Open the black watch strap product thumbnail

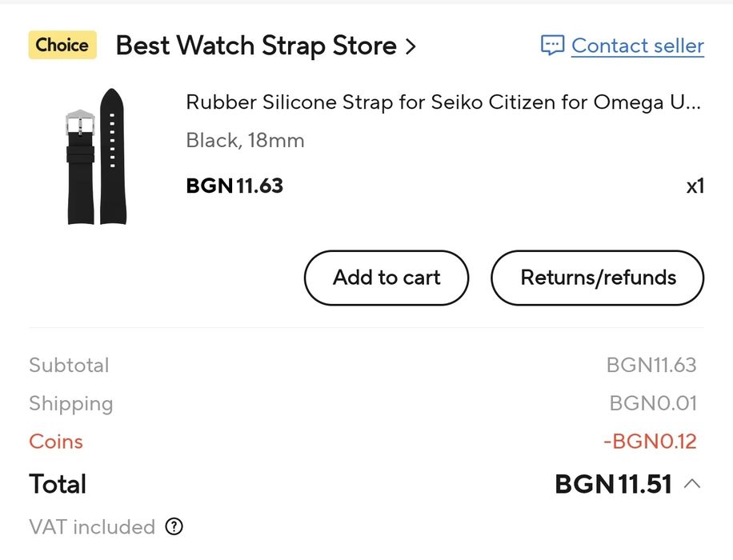pyautogui.click(x=94, y=156)
